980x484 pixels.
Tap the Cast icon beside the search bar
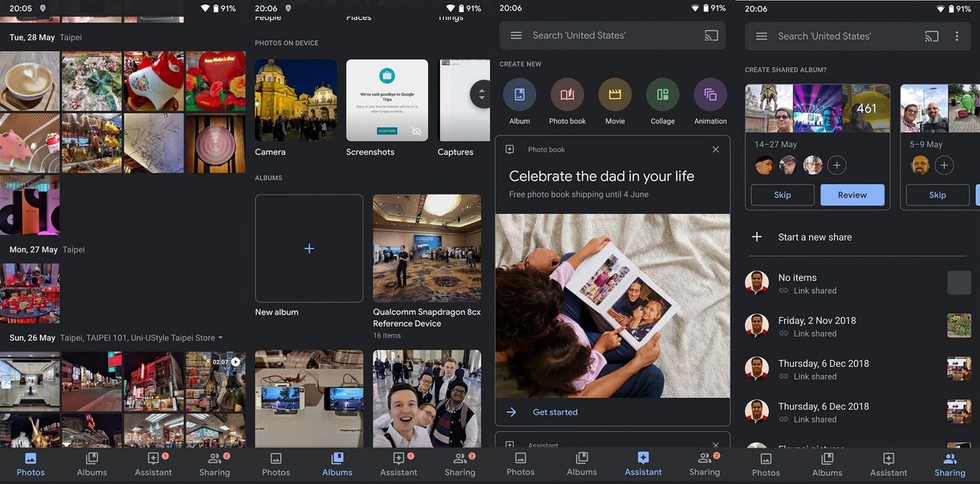click(x=712, y=35)
